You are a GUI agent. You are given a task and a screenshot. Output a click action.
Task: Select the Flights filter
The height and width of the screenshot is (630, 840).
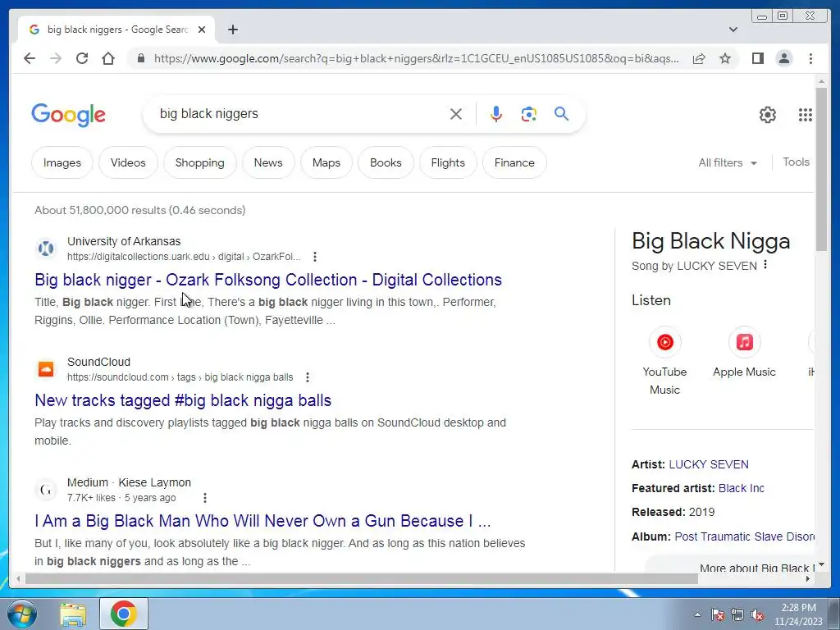[x=448, y=163]
